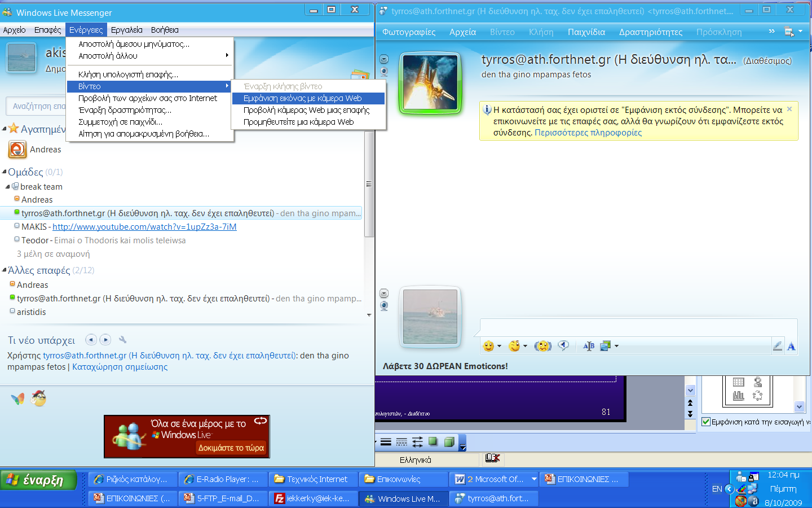812x508 pixels.
Task: Toggle 'Εμφάνιση κατά την εισαγωγή' checkbox
Action: (706, 422)
